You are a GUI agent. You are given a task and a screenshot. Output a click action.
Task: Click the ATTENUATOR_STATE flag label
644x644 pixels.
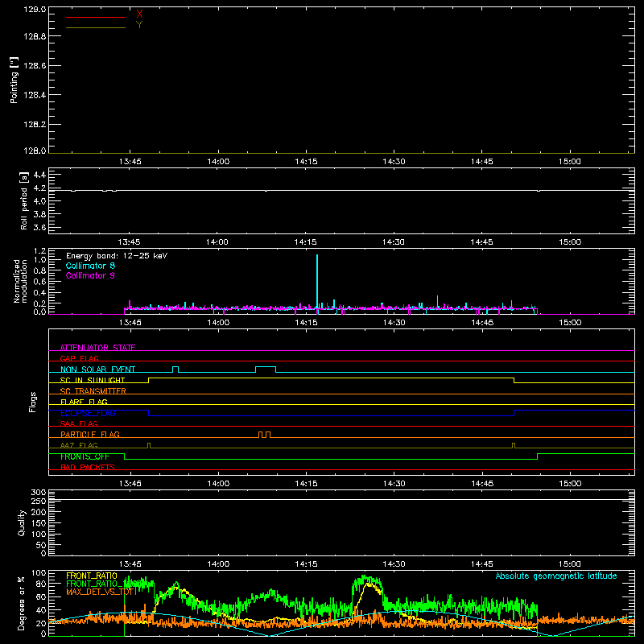tap(97, 348)
